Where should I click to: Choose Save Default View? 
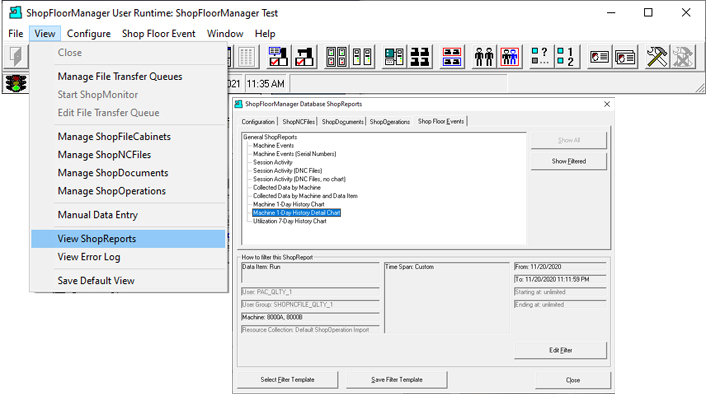coord(128,280)
